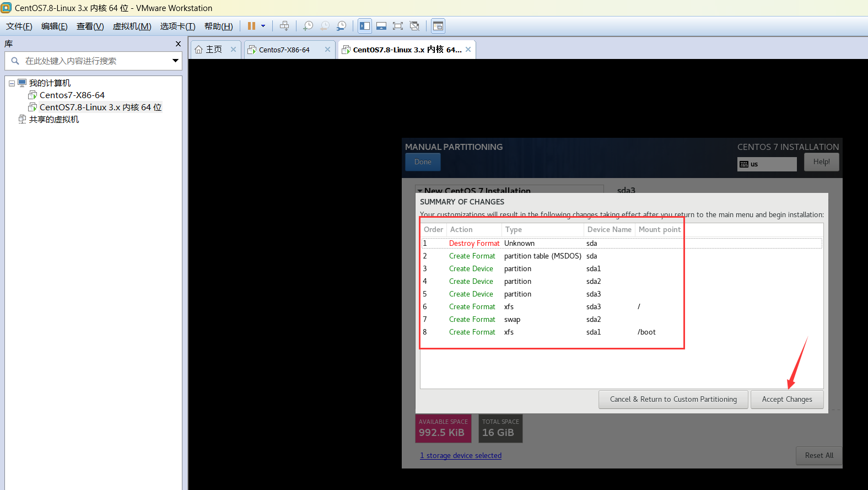Click the send Ctrl+Alt+Del icon
This screenshot has width=868, height=490.
[284, 26]
